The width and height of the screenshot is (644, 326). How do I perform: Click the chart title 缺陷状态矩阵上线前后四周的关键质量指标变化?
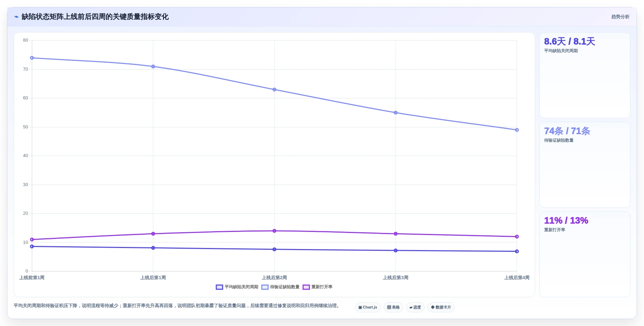pyautogui.click(x=95, y=17)
